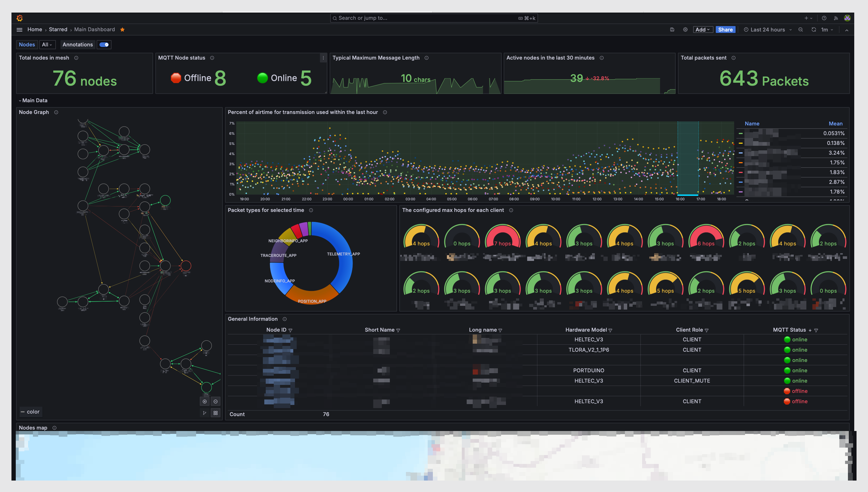Toggle the 1.75% legend series swatch
The height and width of the screenshot is (492, 868).
pos(740,163)
